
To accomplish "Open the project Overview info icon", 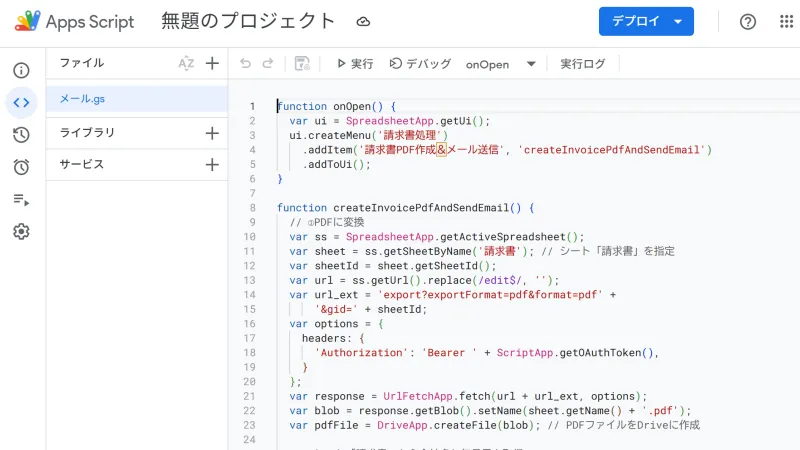I will pos(21,70).
